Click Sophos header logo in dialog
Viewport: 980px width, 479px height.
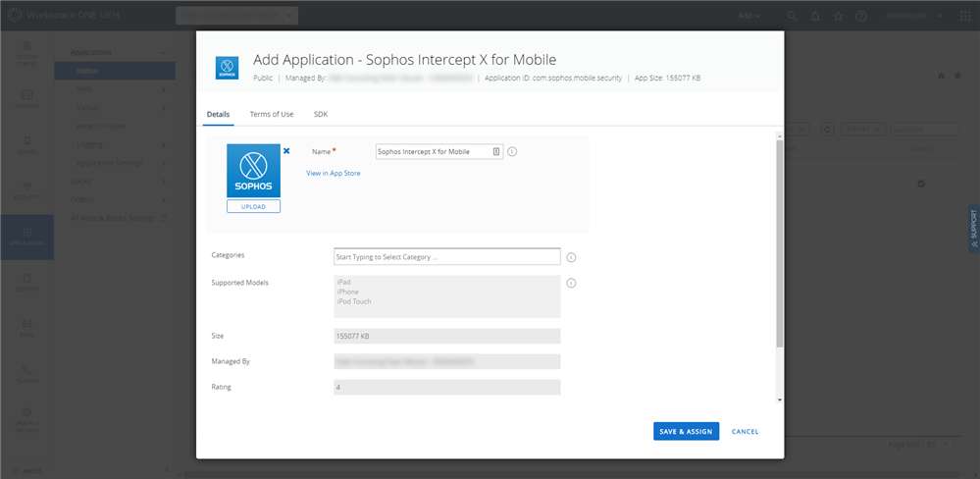tap(227, 68)
